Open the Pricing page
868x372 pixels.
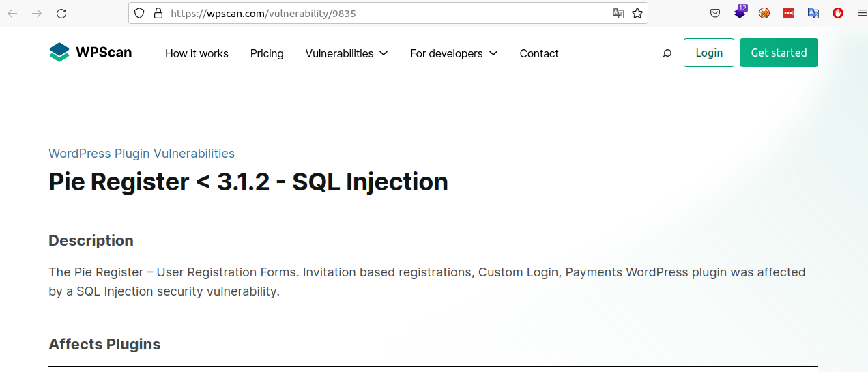(x=267, y=53)
